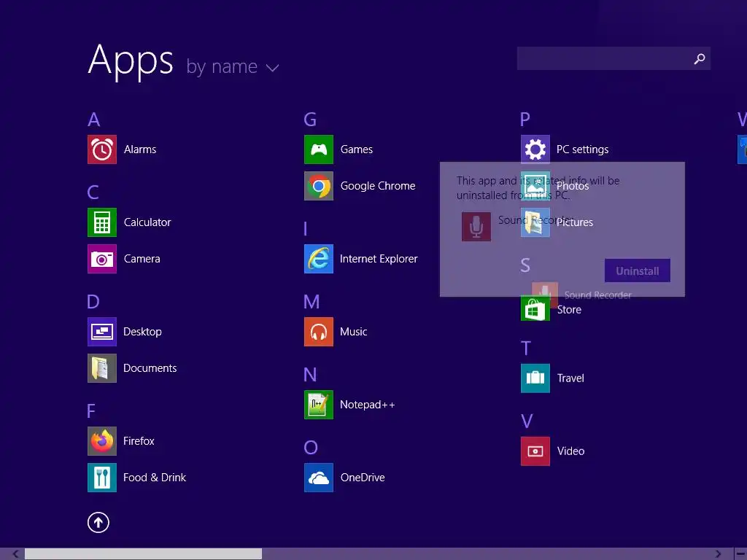This screenshot has height=560, width=747.
Task: Expand the 'by name' sort dropdown
Action: coord(233,66)
